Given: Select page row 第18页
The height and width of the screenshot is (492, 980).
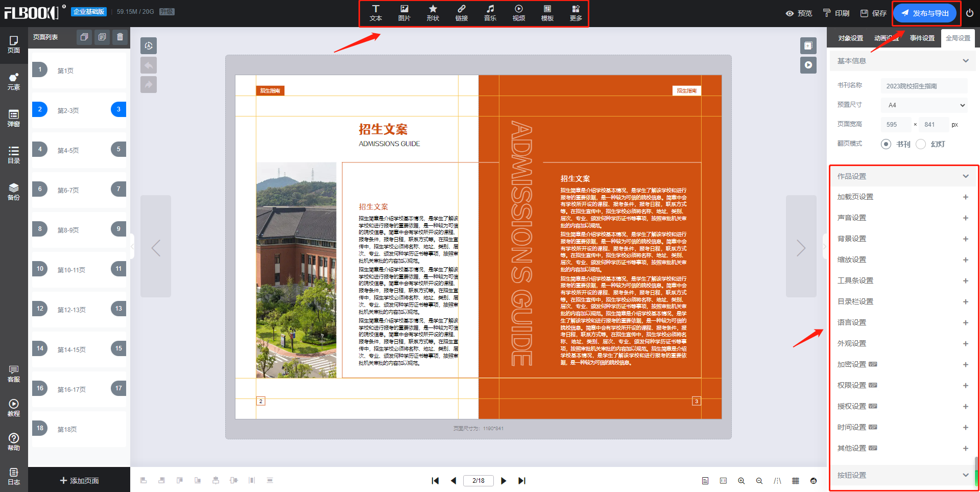Looking at the screenshot, I should point(79,429).
